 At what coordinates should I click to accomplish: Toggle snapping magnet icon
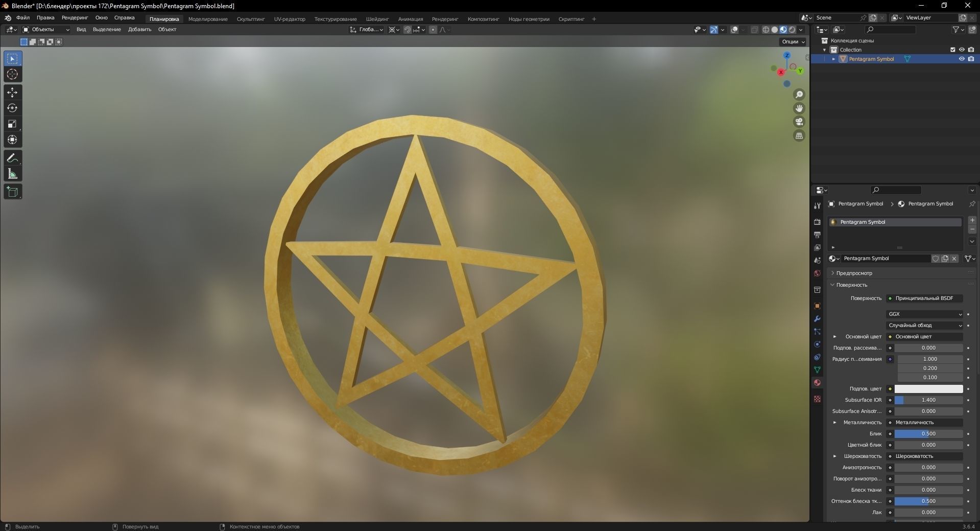pyautogui.click(x=408, y=30)
